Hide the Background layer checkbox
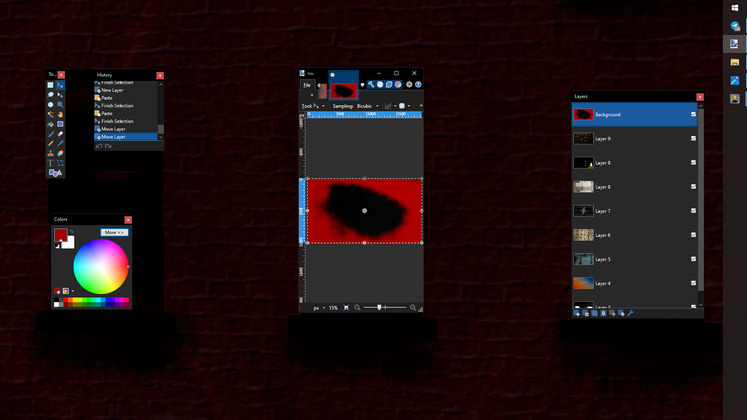Viewport: 747px width, 420px height. click(693, 114)
